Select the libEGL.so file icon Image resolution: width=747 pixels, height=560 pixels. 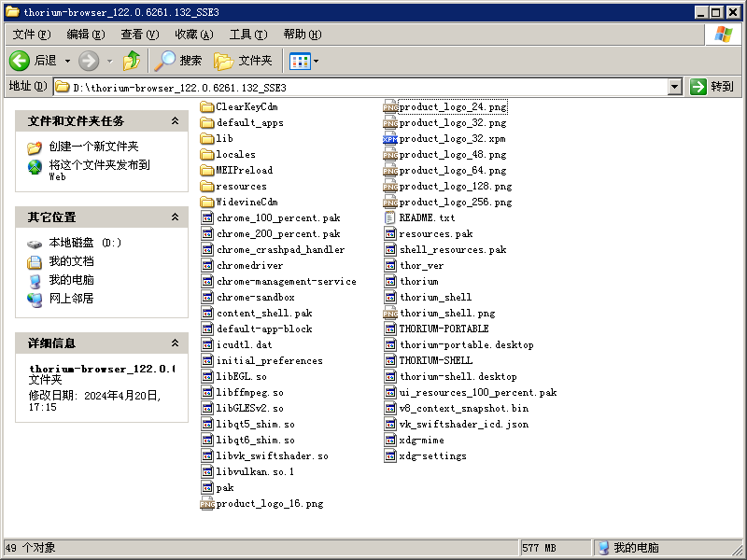(207, 377)
